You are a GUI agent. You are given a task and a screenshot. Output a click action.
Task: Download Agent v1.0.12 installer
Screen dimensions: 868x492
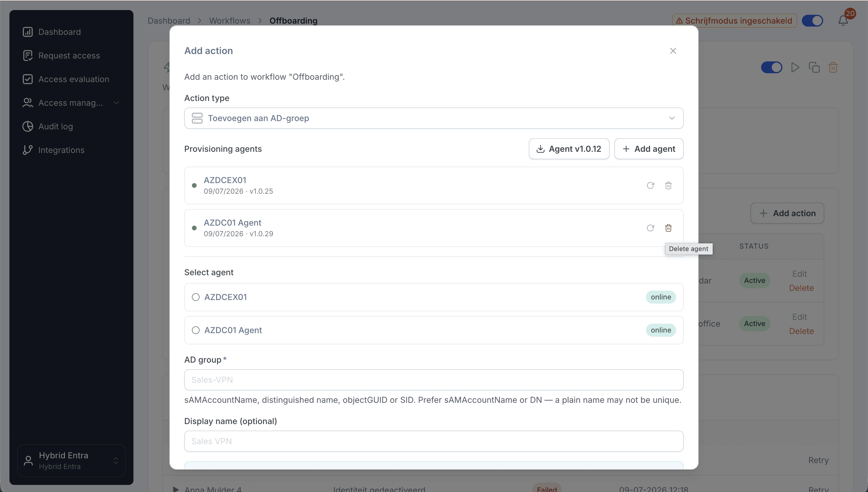pos(569,149)
